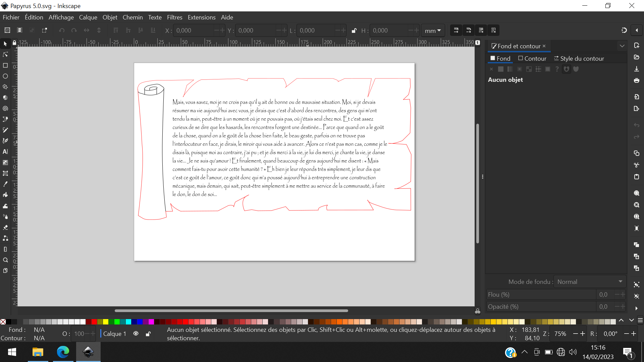Image resolution: width=644 pixels, height=362 pixels.
Task: Switch to Style du contour tab
Action: pos(579,58)
